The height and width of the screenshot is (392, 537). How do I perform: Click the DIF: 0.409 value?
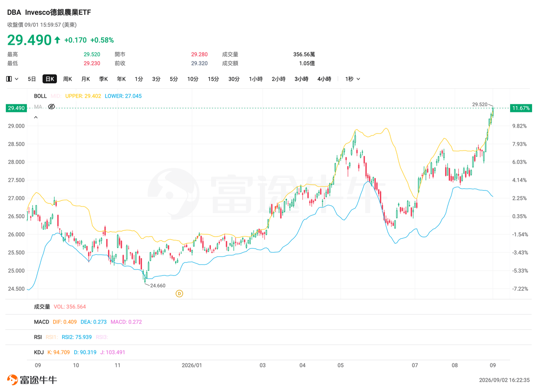click(x=65, y=322)
